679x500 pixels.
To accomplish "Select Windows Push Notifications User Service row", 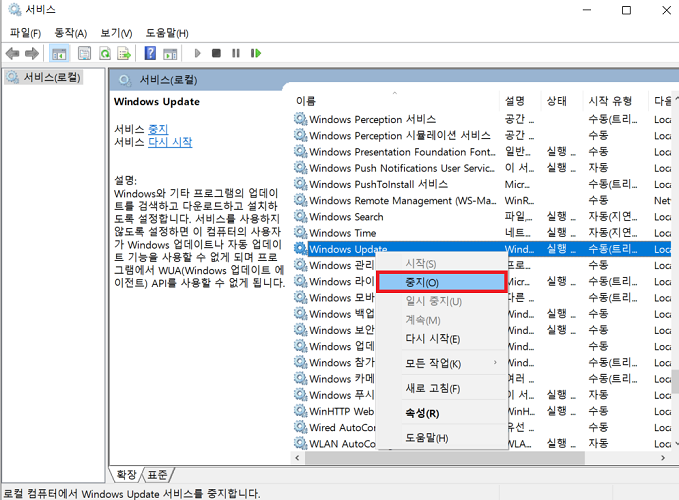I will click(482, 168).
